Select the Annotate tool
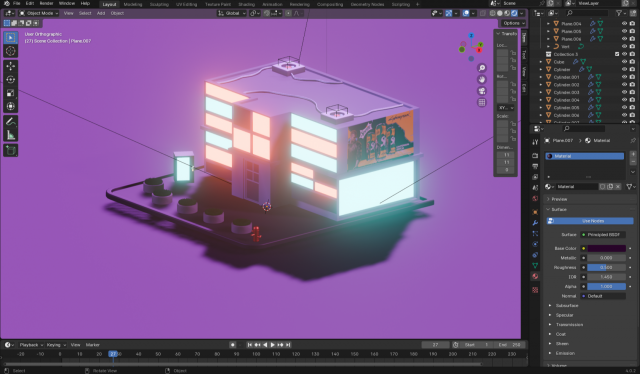This screenshot has height=374, width=640. pos(11,122)
